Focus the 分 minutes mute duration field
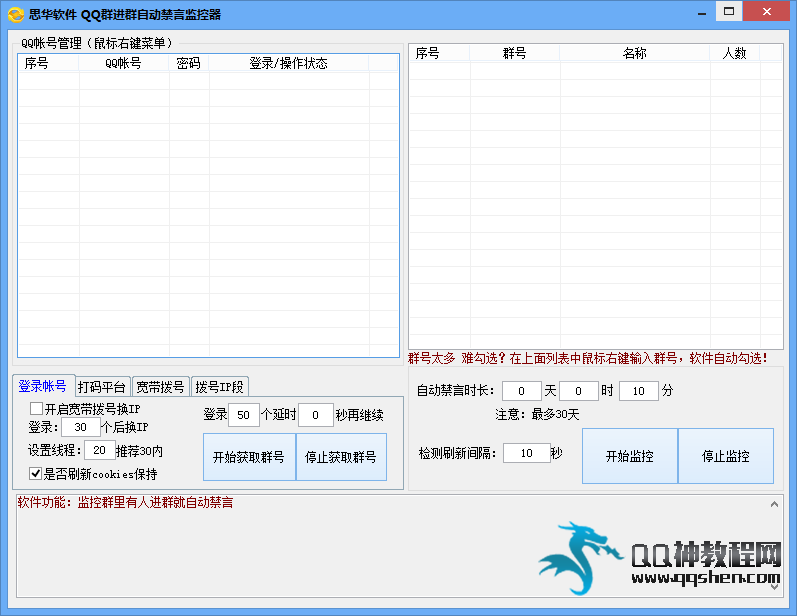Screen dimensions: 797x616 [639, 391]
